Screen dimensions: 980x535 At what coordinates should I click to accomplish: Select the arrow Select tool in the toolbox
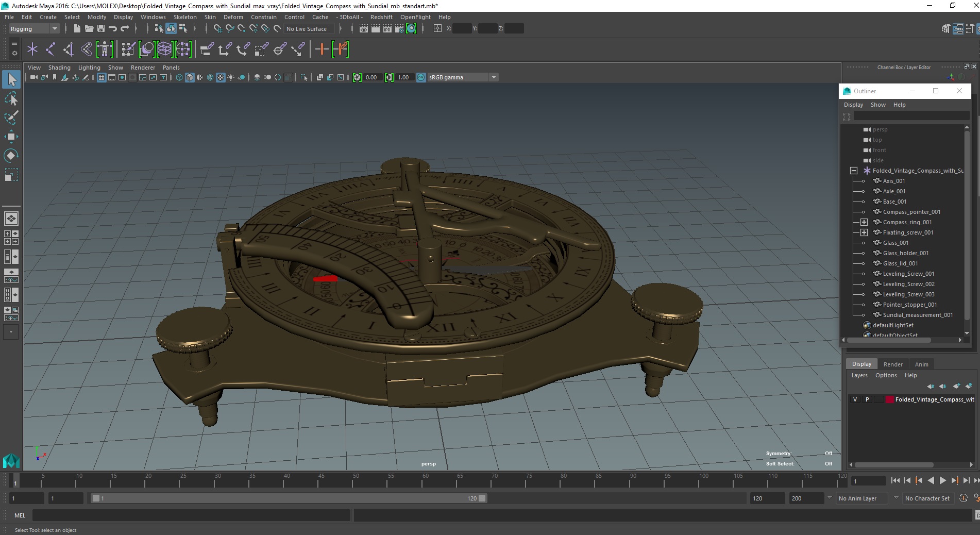[11, 79]
